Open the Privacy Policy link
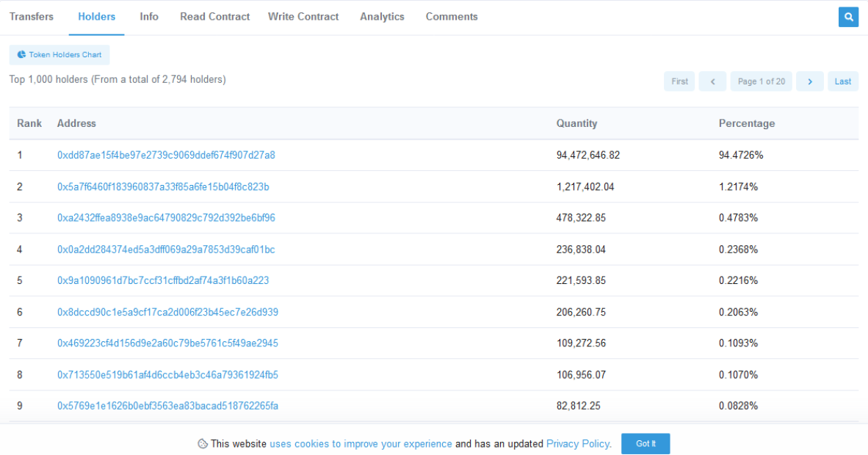Viewport: 868px width, 455px height. [x=578, y=444]
